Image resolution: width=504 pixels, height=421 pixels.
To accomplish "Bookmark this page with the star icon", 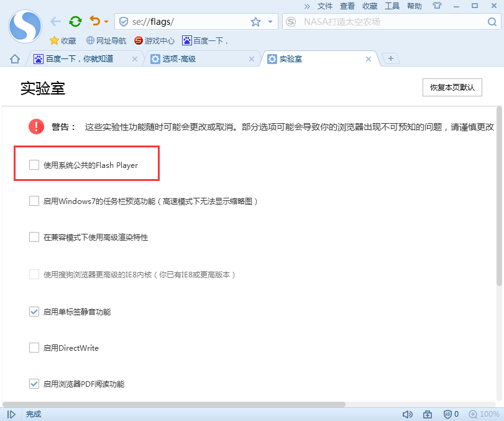I will 255,21.
